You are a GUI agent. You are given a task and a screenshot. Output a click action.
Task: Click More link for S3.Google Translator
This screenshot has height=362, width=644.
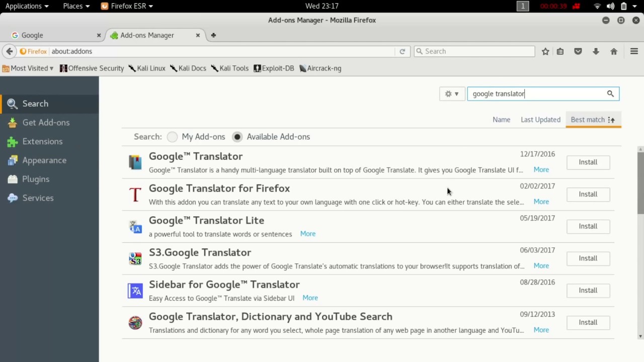coord(541,265)
